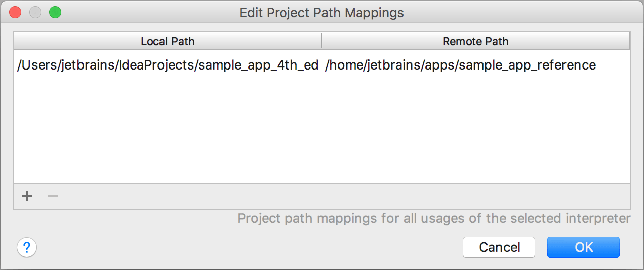This screenshot has width=644, height=270.
Task: Select the sample_app_4th_ed local path cell
Action: pos(168,65)
